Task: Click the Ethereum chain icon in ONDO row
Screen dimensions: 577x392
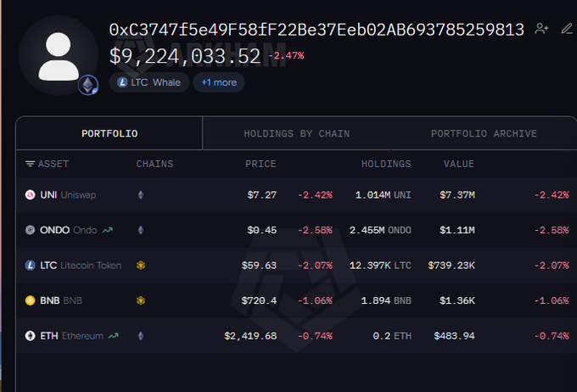Action: pyautogui.click(x=141, y=230)
